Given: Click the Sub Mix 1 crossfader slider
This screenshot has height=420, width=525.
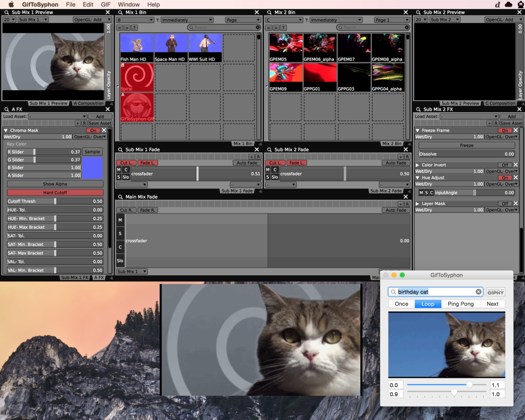Looking at the screenshot, I should (x=195, y=173).
